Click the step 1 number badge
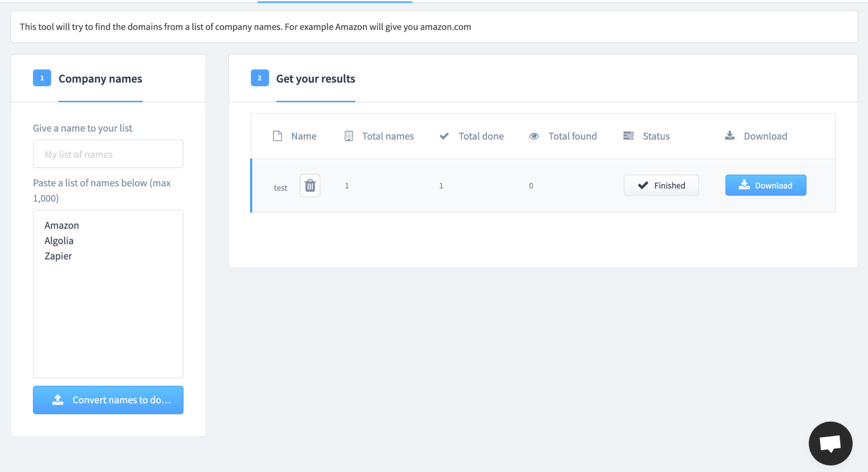The width and height of the screenshot is (868, 472). click(x=42, y=78)
